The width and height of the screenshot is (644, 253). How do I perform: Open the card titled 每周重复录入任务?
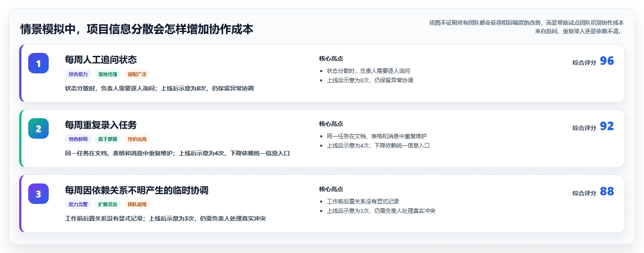(x=322, y=138)
